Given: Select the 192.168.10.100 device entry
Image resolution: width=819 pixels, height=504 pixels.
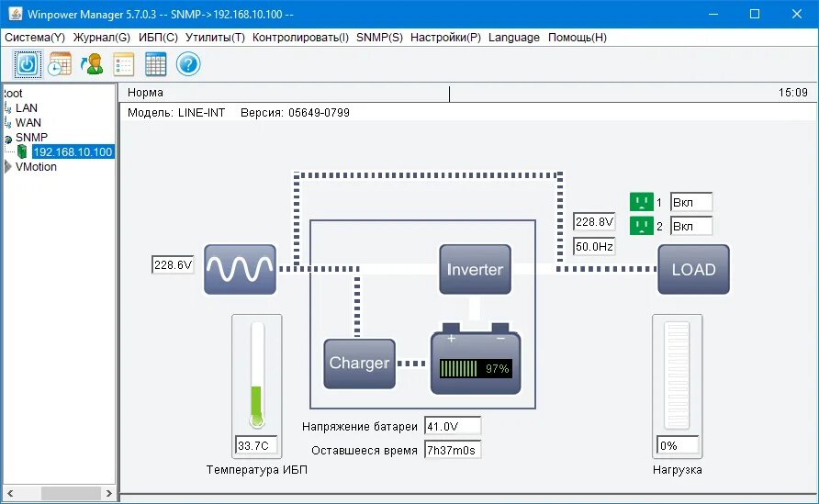Looking at the screenshot, I should [73, 152].
